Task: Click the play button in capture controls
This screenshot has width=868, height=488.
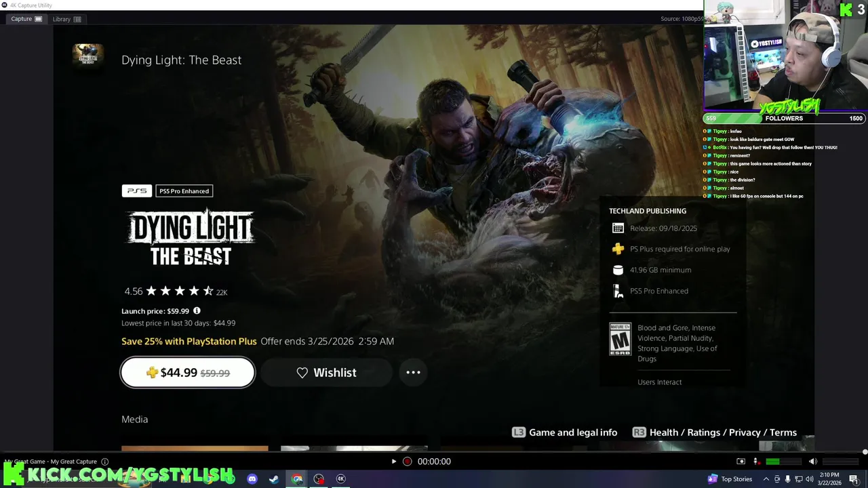Action: click(x=393, y=462)
